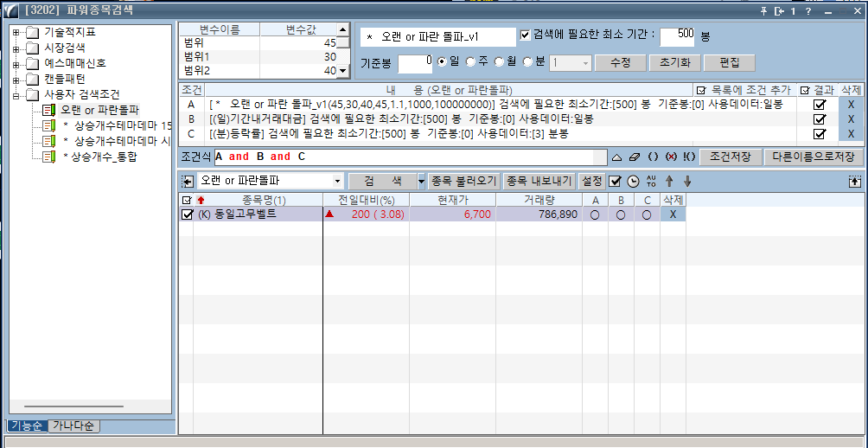Image resolution: width=868 pixels, height=448 pixels.
Task: Toggle the AUTO search icon
Action: [x=651, y=182]
